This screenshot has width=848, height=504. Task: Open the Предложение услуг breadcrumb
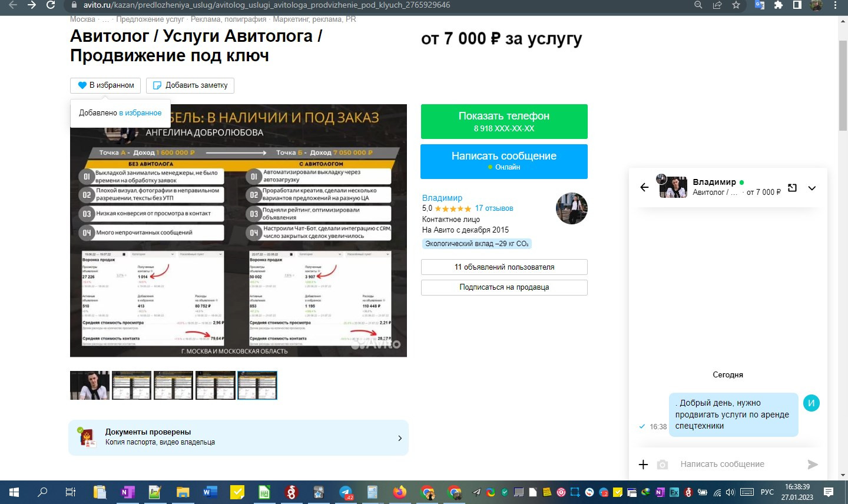point(150,19)
